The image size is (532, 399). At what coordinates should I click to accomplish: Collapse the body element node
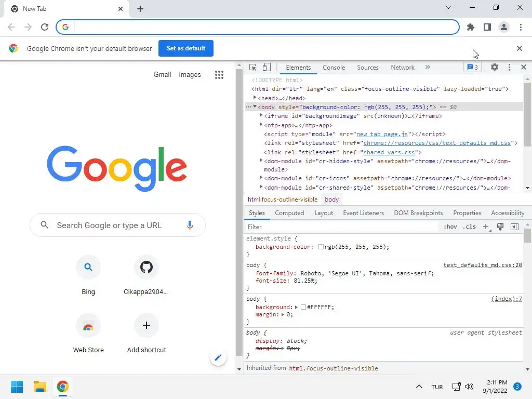(x=255, y=107)
